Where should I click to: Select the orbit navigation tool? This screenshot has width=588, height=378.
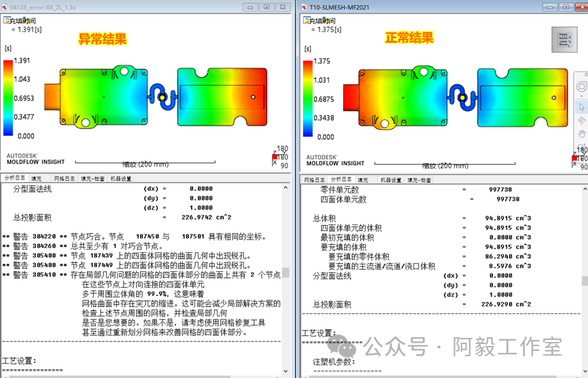(582, 120)
